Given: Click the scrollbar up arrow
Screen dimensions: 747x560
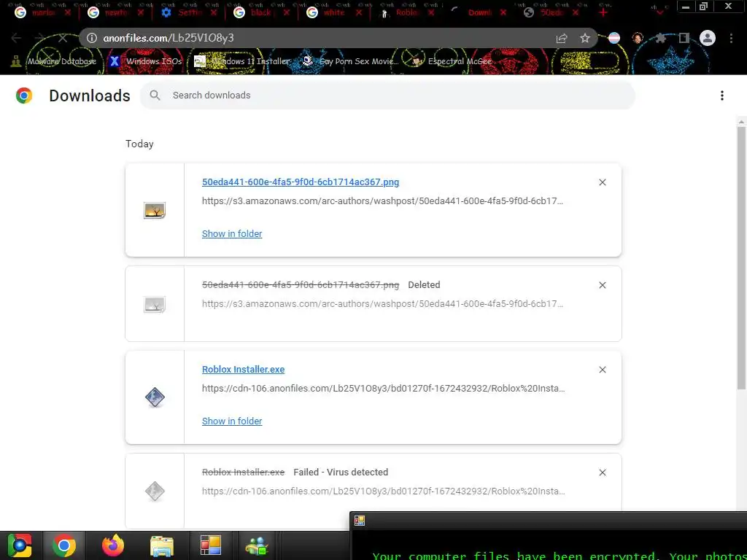Looking at the screenshot, I should 741,122.
